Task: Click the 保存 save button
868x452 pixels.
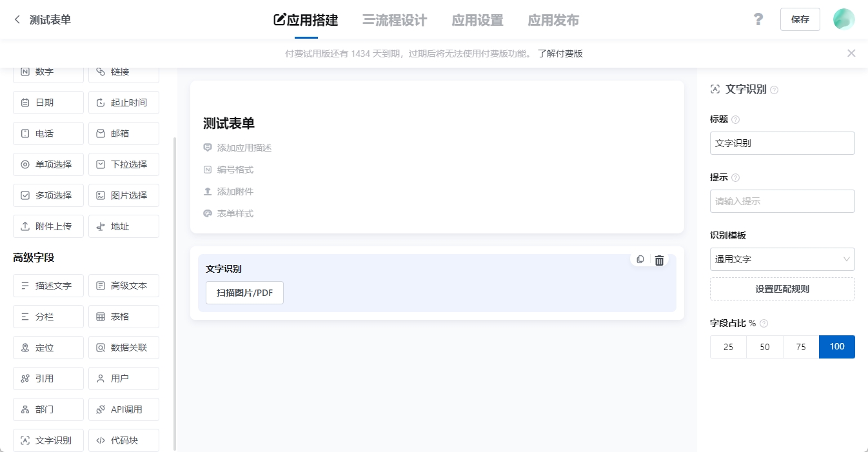Action: [800, 19]
